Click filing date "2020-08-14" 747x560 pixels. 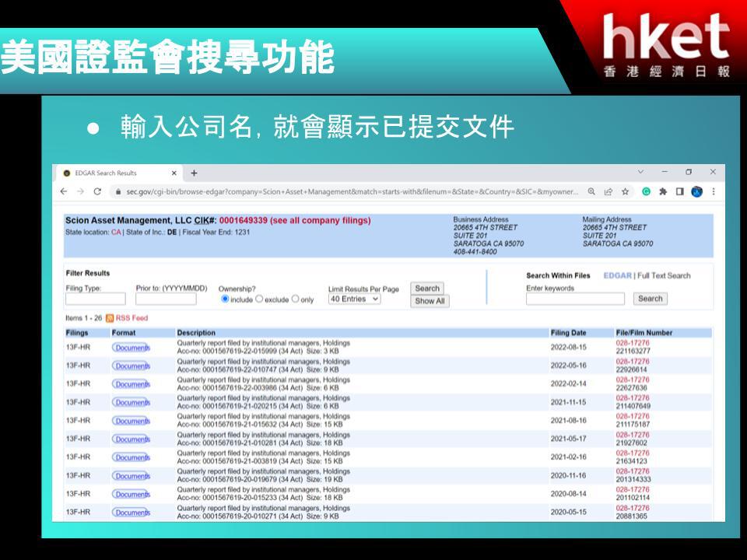point(568,494)
